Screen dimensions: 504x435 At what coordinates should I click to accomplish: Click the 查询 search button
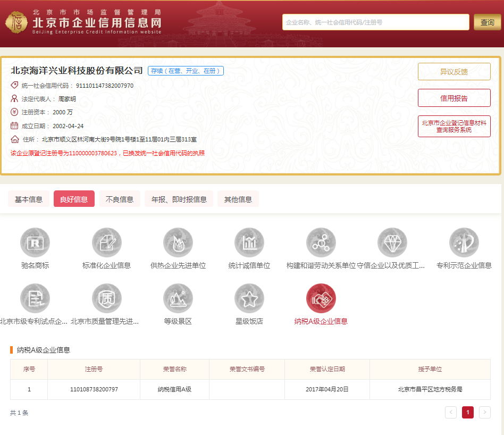coord(487,22)
